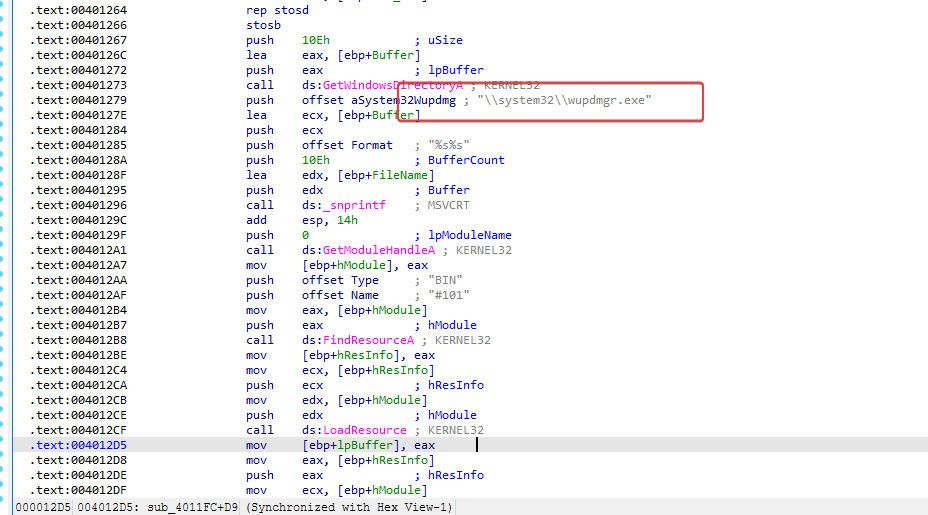The height and width of the screenshot is (515, 928).
Task: Click the 10Eh value at 0040128A
Action: 315,160
